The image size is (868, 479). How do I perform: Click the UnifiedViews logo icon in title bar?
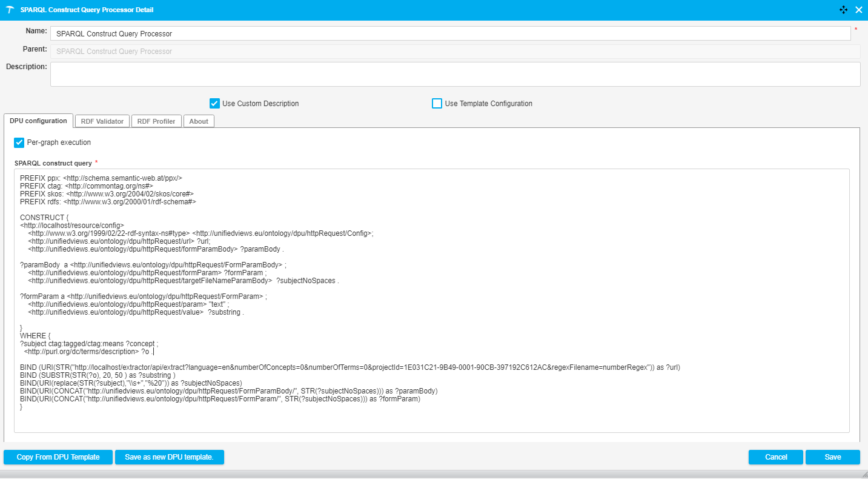[x=10, y=10]
